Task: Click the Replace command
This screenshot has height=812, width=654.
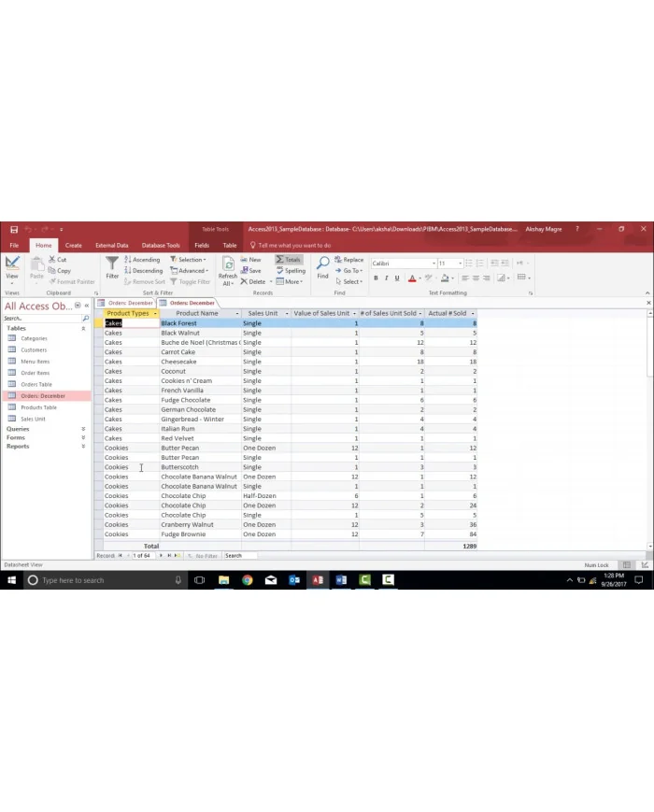Action: click(349, 260)
